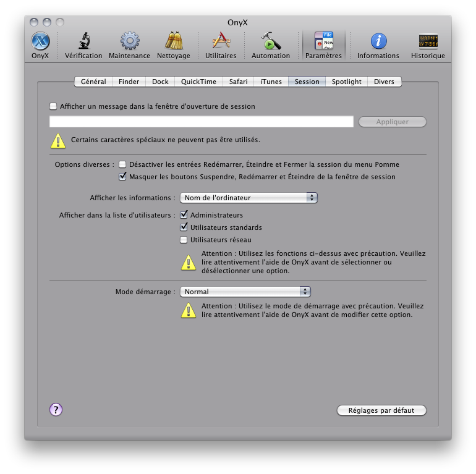Enable the Utilisateurs réseau checkbox
Viewport: 476px width, 474px height.
click(x=184, y=240)
